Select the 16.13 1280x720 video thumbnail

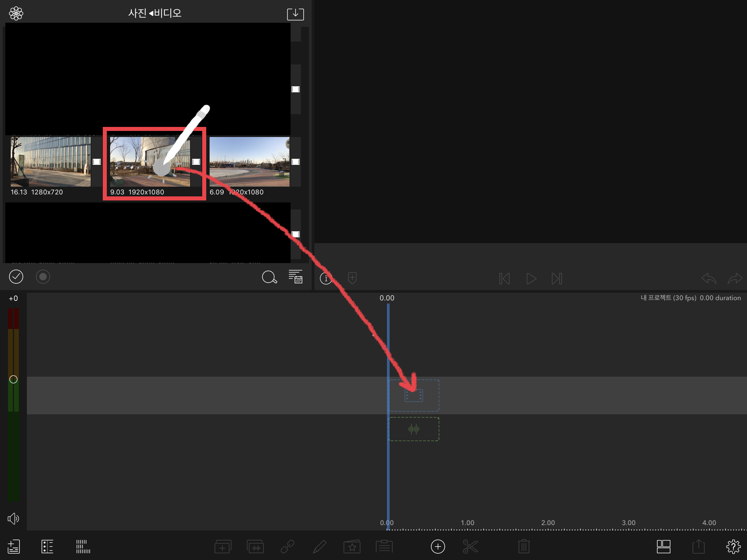[x=51, y=162]
